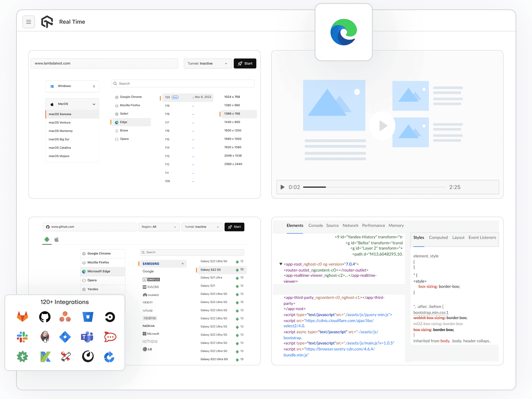Open the Slack integration
Viewport: 532px width, 399px height.
click(x=22, y=337)
